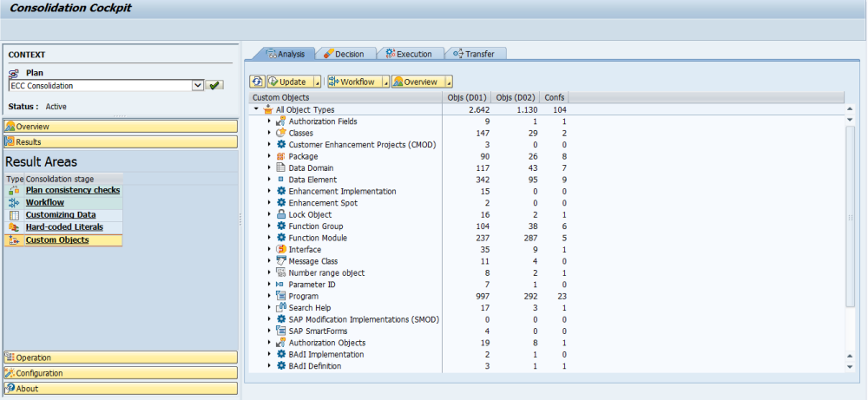Open the Plan selection dropdown
The image size is (868, 400).
[198, 85]
